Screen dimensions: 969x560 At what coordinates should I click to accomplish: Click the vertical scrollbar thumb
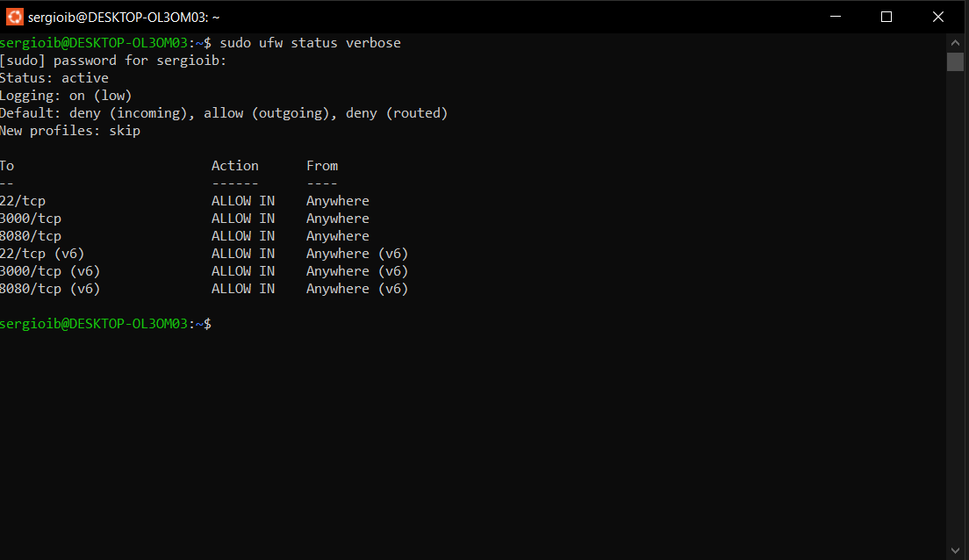click(x=955, y=61)
